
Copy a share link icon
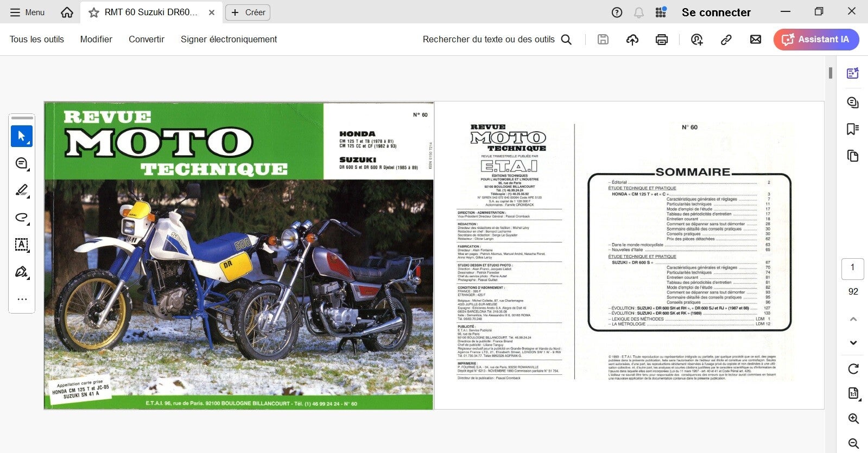tap(726, 39)
